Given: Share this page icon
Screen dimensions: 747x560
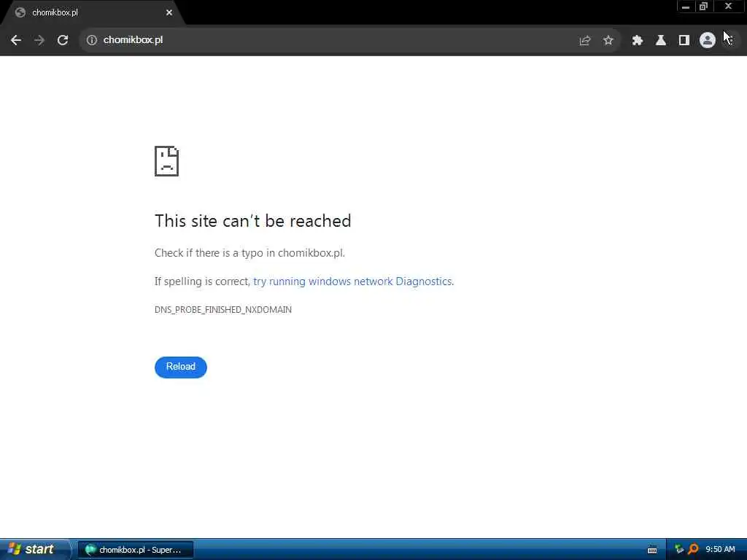Looking at the screenshot, I should click(584, 41).
